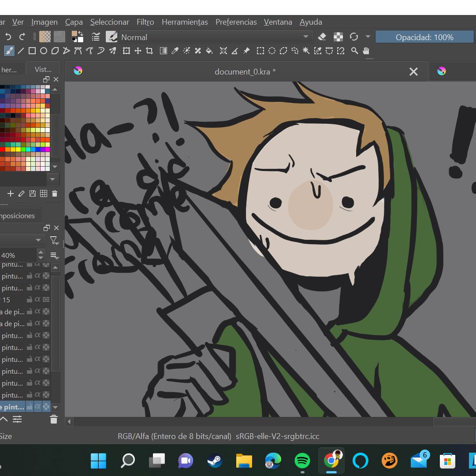Select the Multibrush tool
Screen dimensions: 476x476
pyautogui.click(x=113, y=51)
